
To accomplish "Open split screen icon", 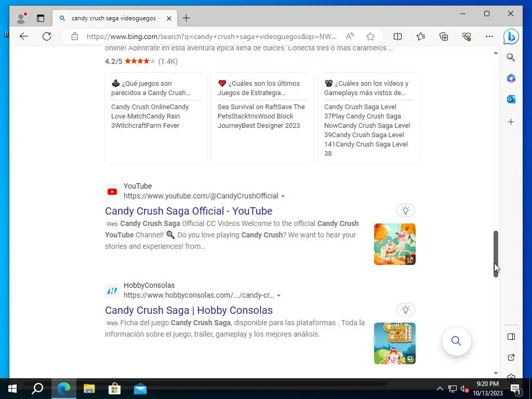I will 397,36.
